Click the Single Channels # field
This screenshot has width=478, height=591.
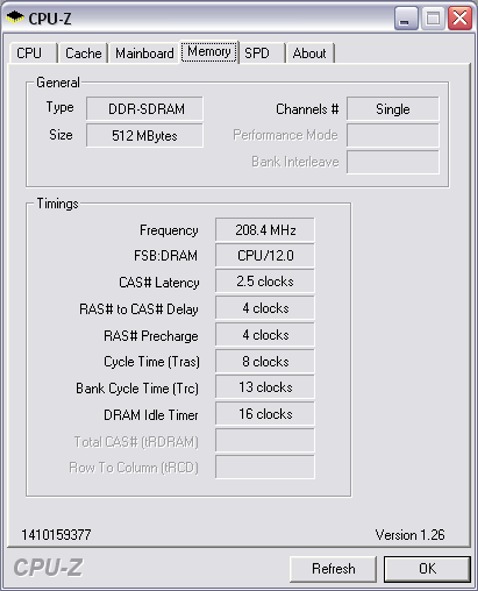393,109
